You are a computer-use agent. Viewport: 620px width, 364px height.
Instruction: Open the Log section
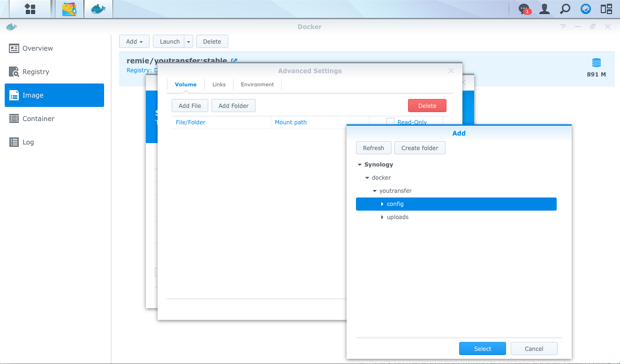pos(54,142)
